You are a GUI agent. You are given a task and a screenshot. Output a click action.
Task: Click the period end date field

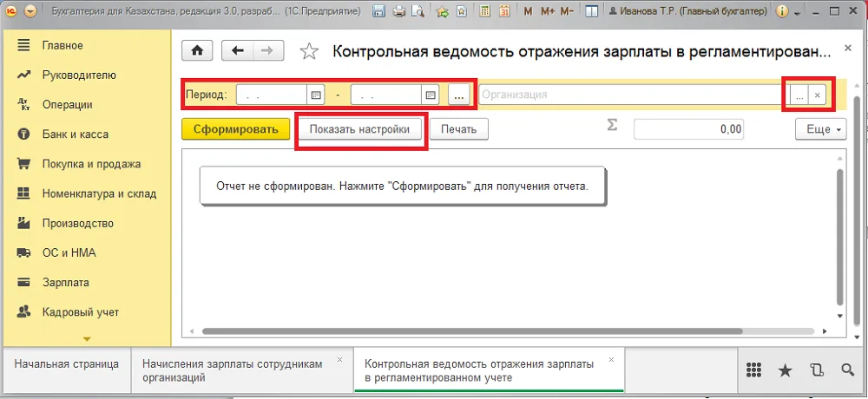pyautogui.click(x=386, y=95)
